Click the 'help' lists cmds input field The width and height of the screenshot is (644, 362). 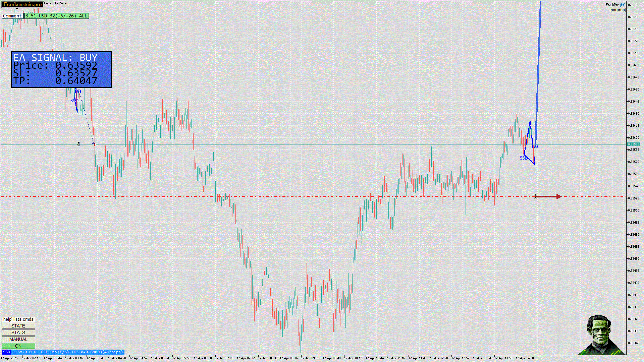pyautogui.click(x=18, y=319)
